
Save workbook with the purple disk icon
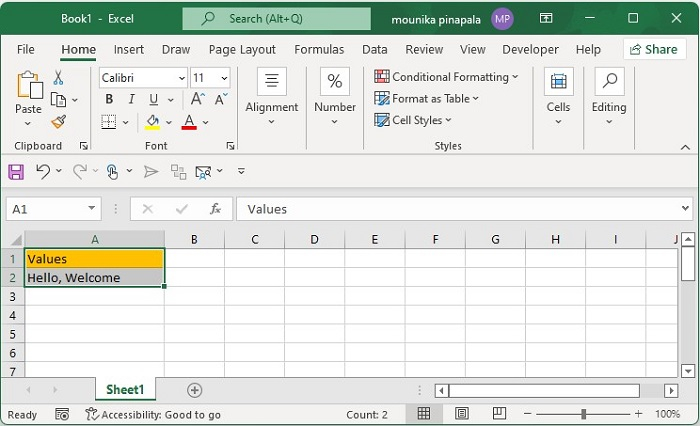click(16, 171)
